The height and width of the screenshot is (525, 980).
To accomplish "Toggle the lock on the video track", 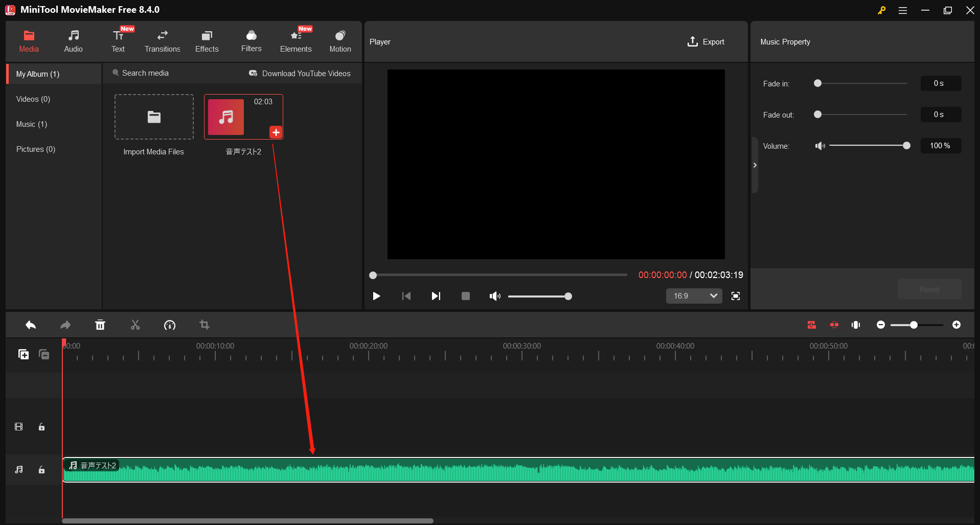I will (41, 427).
